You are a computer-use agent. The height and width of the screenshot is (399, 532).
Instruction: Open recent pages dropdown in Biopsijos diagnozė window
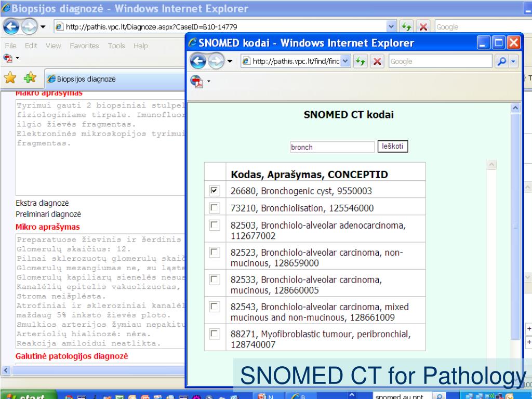click(x=43, y=26)
